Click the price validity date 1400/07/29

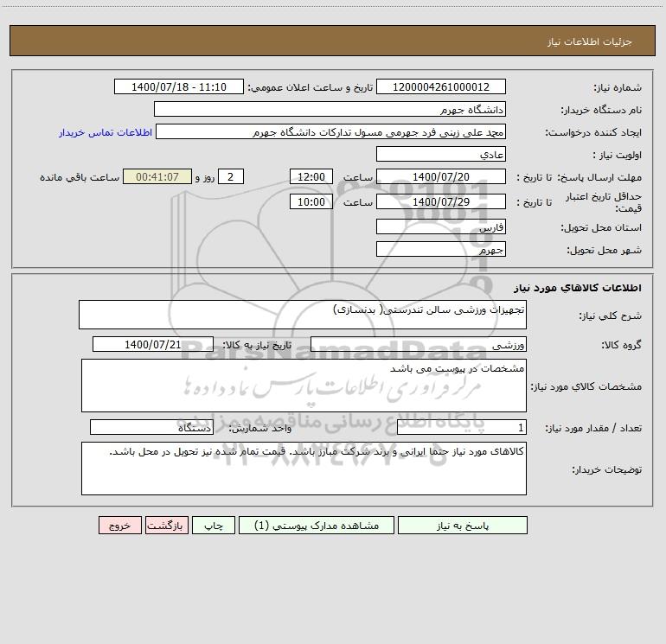click(x=441, y=201)
